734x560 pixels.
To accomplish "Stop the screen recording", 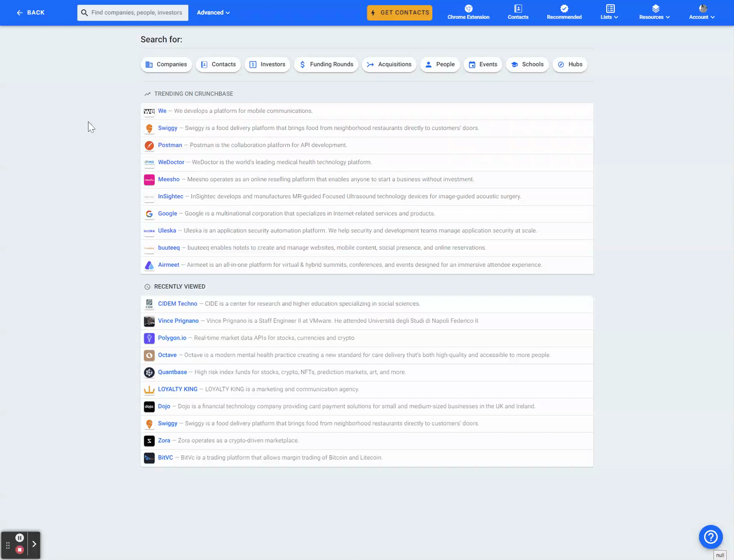I will pos(20,549).
